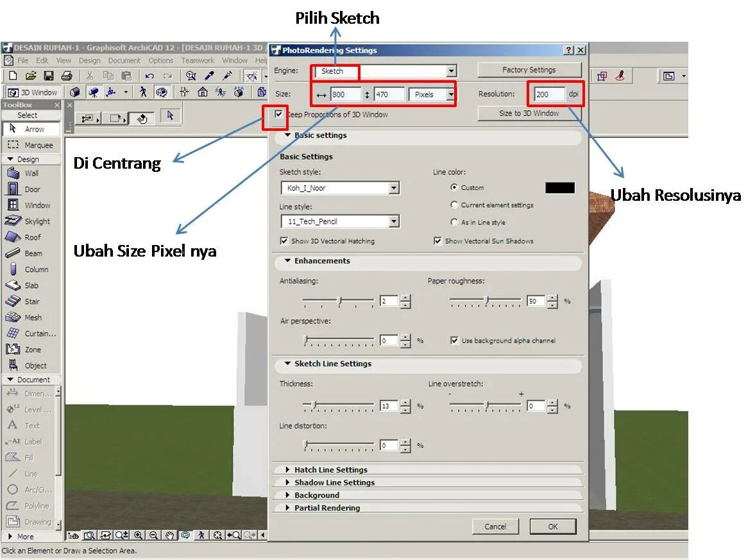
Task: Click the Factory Settings button
Action: (529, 70)
